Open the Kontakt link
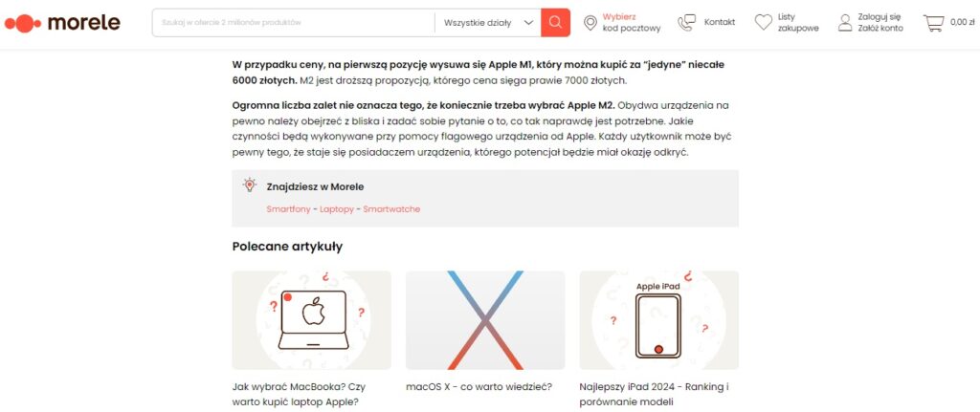Image resolution: width=980 pixels, height=412 pixels. [x=720, y=23]
